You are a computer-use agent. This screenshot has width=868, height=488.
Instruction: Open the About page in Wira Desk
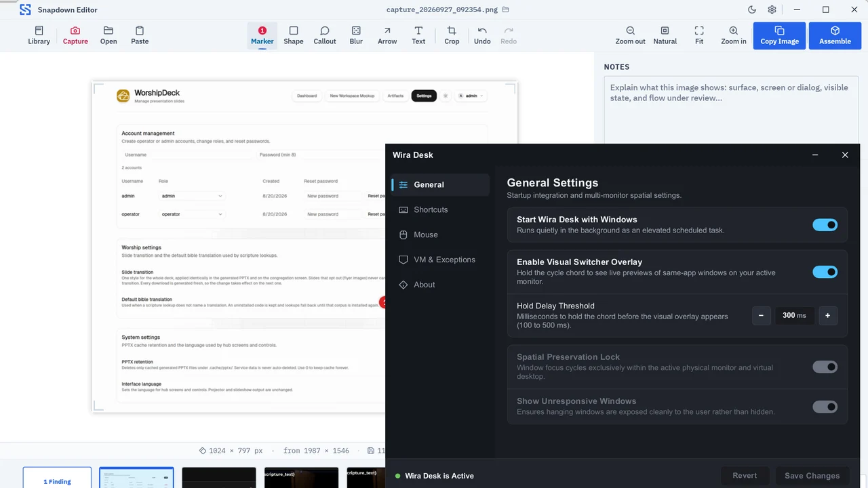click(x=440, y=285)
